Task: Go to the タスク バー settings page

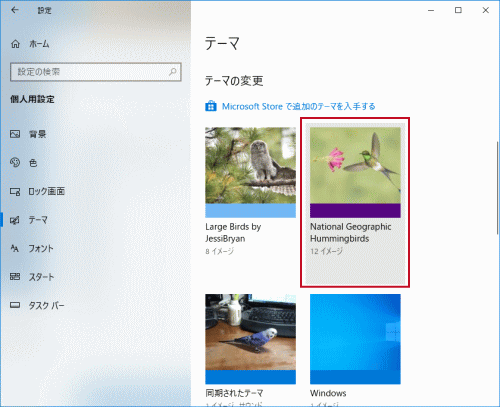Action: [46, 305]
